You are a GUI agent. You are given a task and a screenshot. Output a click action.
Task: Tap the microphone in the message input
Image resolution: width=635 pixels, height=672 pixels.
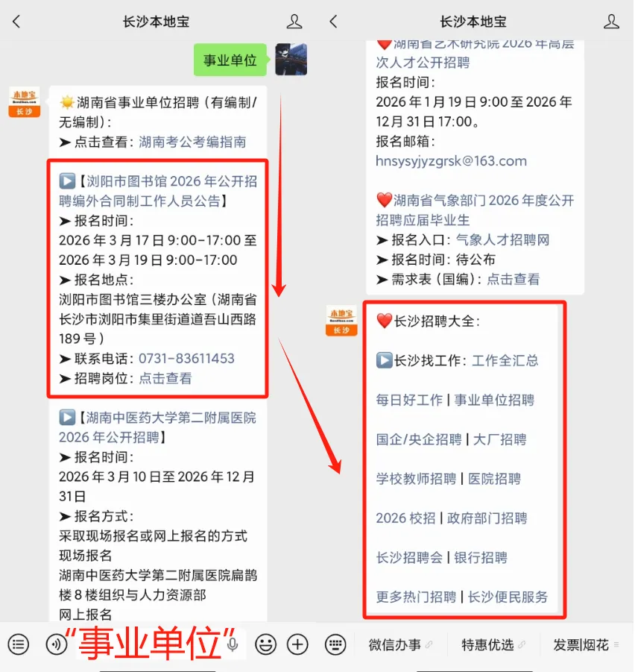tap(233, 644)
